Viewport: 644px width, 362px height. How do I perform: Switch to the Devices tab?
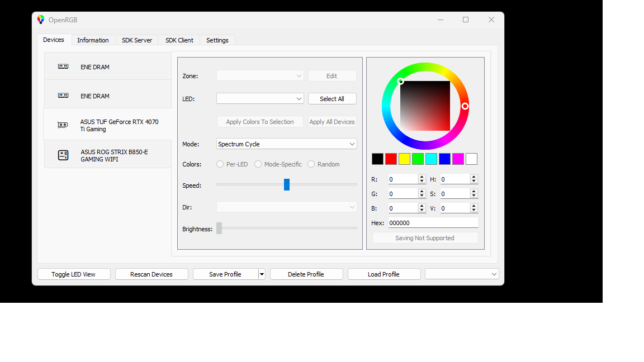coord(54,40)
